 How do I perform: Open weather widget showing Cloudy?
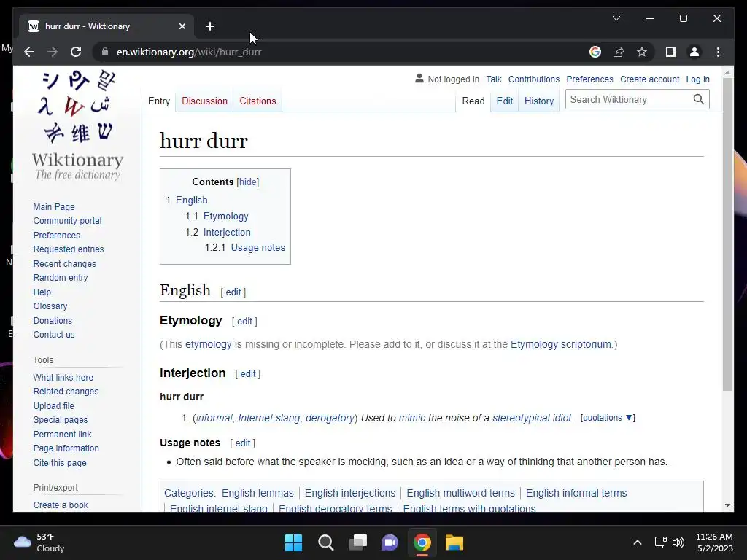point(39,542)
